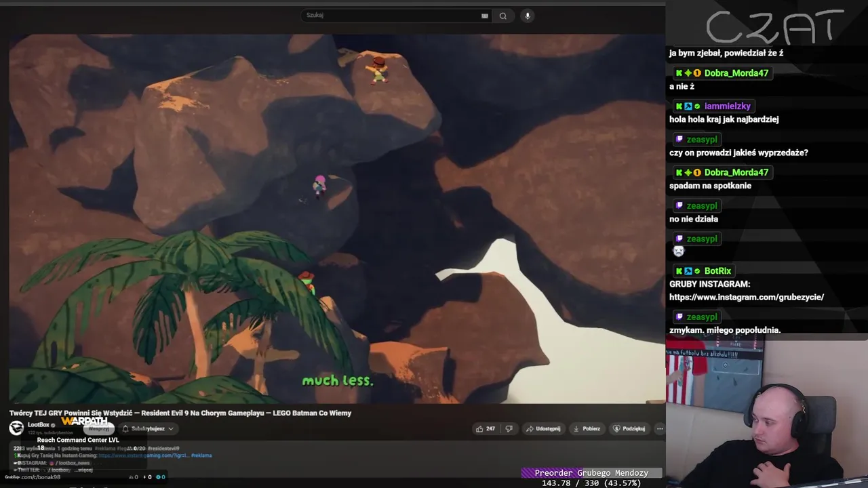Screen dimensions: 868x488
Task: Open the on-screen keyboard icon in search bar
Action: tap(484, 16)
